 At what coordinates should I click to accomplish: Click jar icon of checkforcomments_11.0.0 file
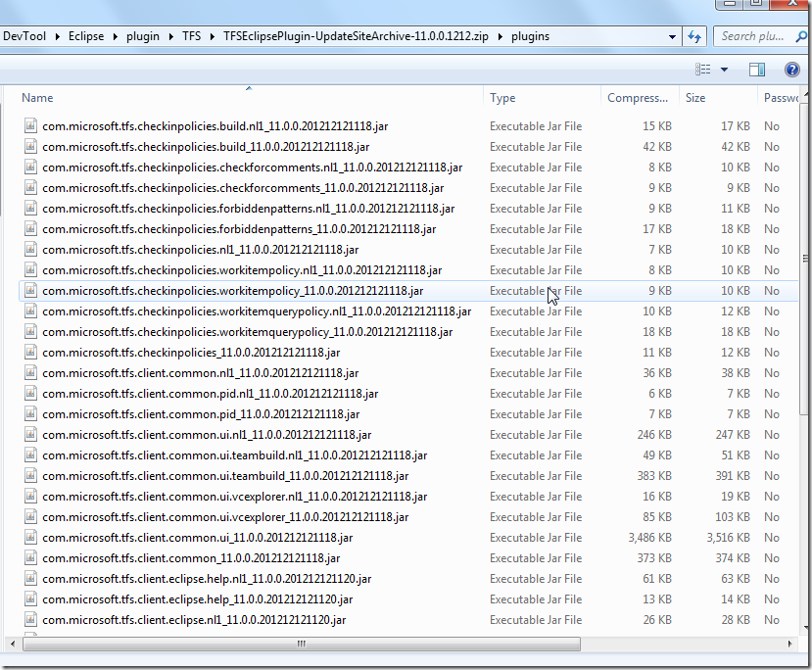30,187
